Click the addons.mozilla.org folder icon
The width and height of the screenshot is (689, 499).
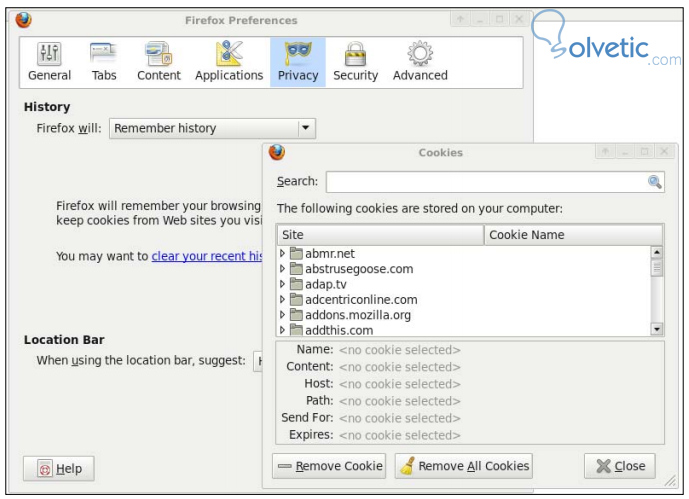tap(297, 315)
